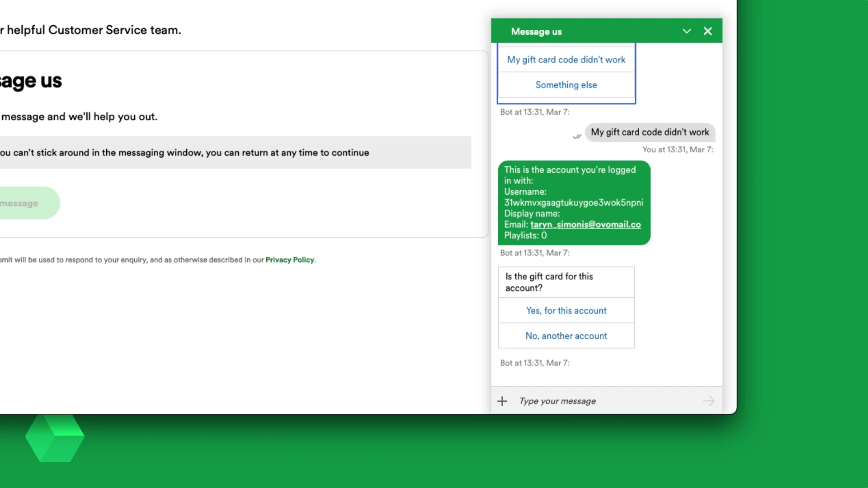Click the sent 'My gift card code didn't work' bubble

[x=650, y=132]
